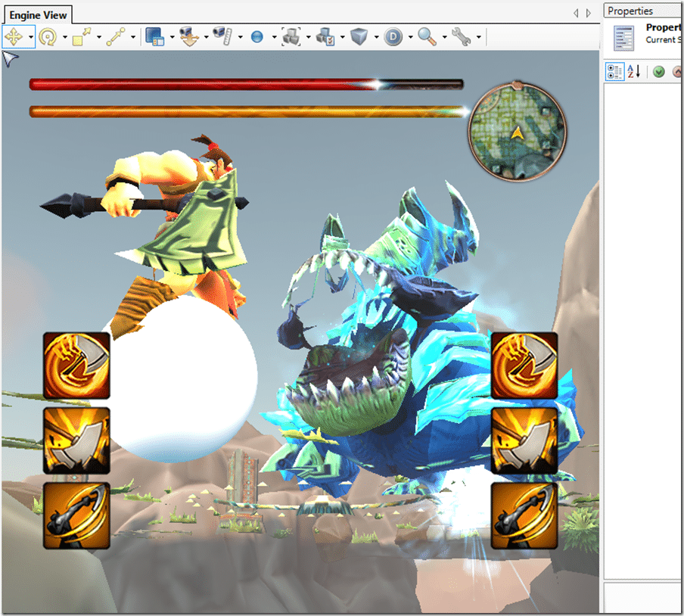
Task: Click the top skill icon in left column
Action: [76, 366]
